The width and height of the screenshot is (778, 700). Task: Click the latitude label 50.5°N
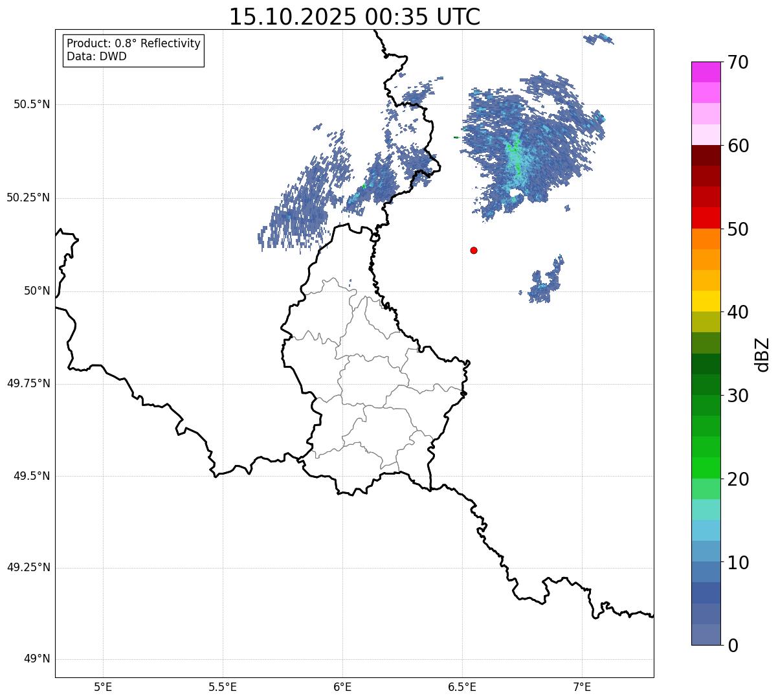pos(32,104)
